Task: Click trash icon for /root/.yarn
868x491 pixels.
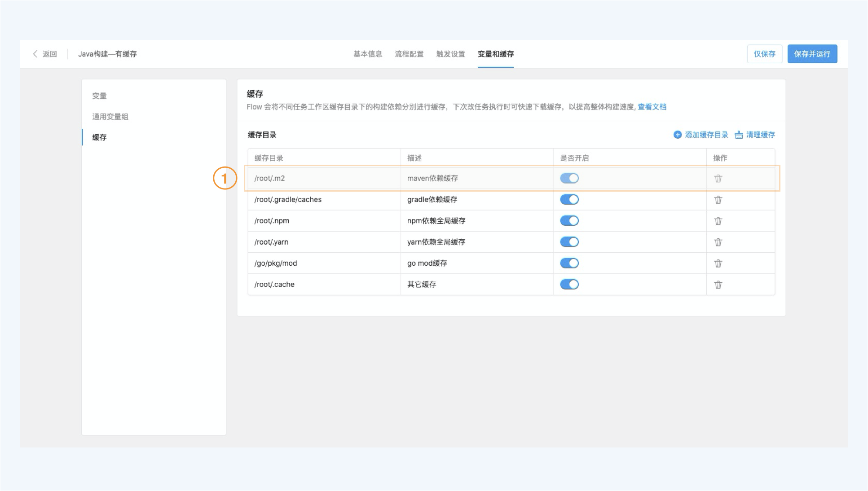Action: 718,242
